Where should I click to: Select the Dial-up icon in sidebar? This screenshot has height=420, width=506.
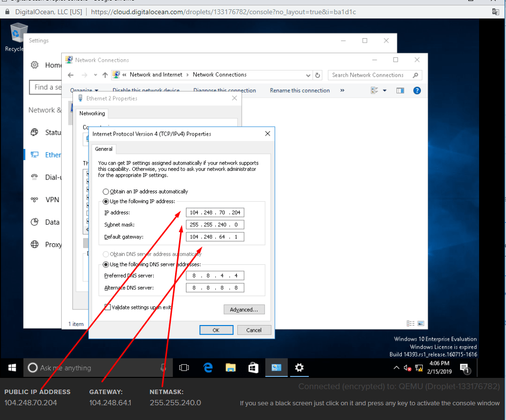tap(34, 177)
